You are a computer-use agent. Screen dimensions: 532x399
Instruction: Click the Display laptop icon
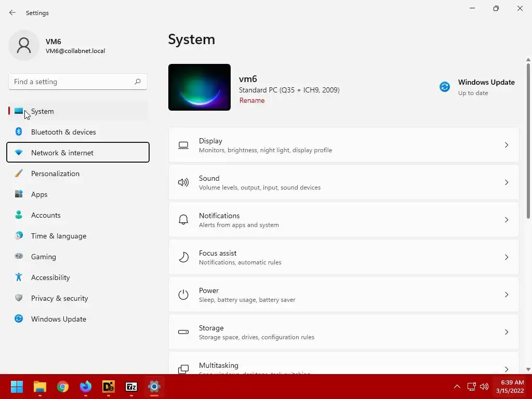pyautogui.click(x=183, y=145)
